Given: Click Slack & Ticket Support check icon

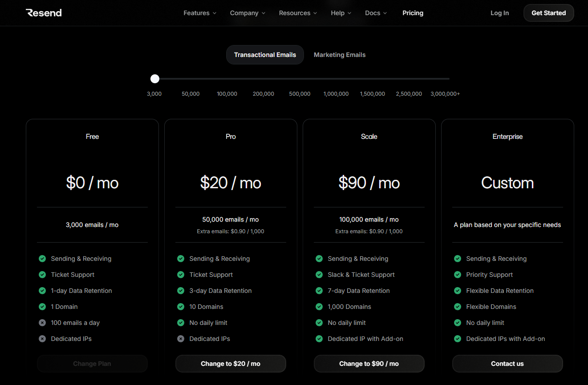Looking at the screenshot, I should coord(319,275).
